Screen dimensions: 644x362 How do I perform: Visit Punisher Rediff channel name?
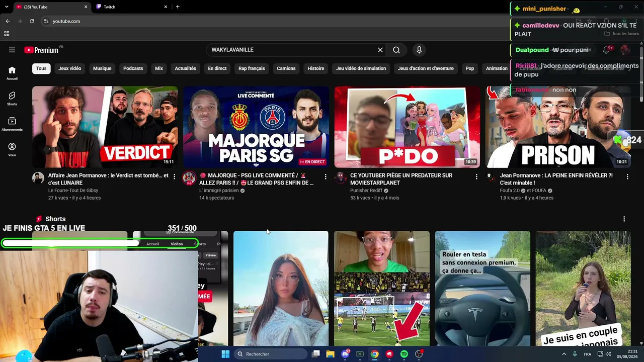point(366,191)
